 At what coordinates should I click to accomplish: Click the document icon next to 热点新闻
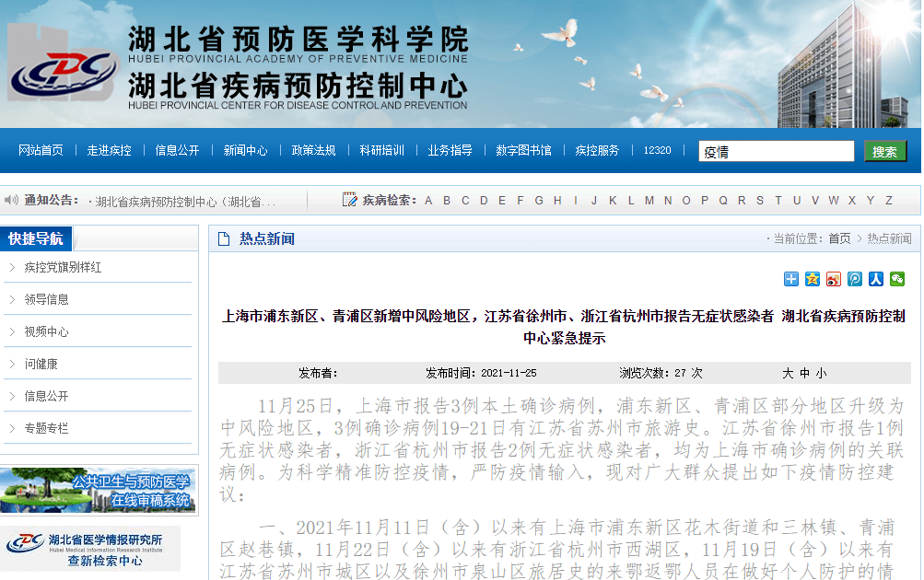tap(224, 238)
